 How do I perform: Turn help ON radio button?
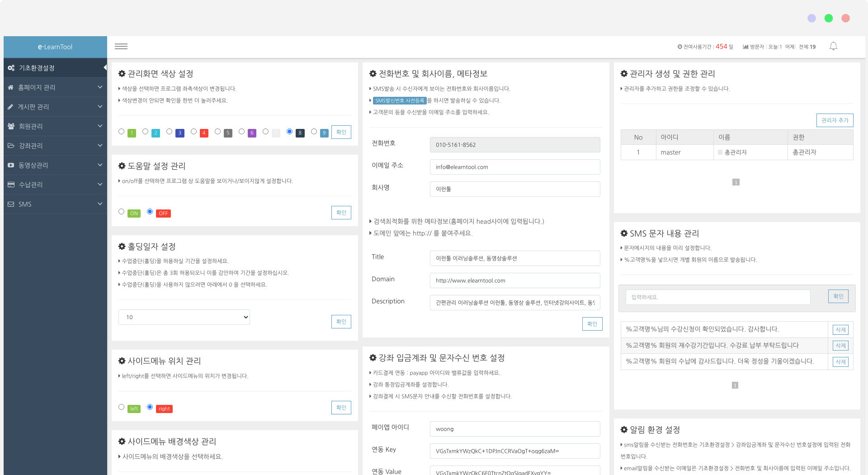pos(121,212)
